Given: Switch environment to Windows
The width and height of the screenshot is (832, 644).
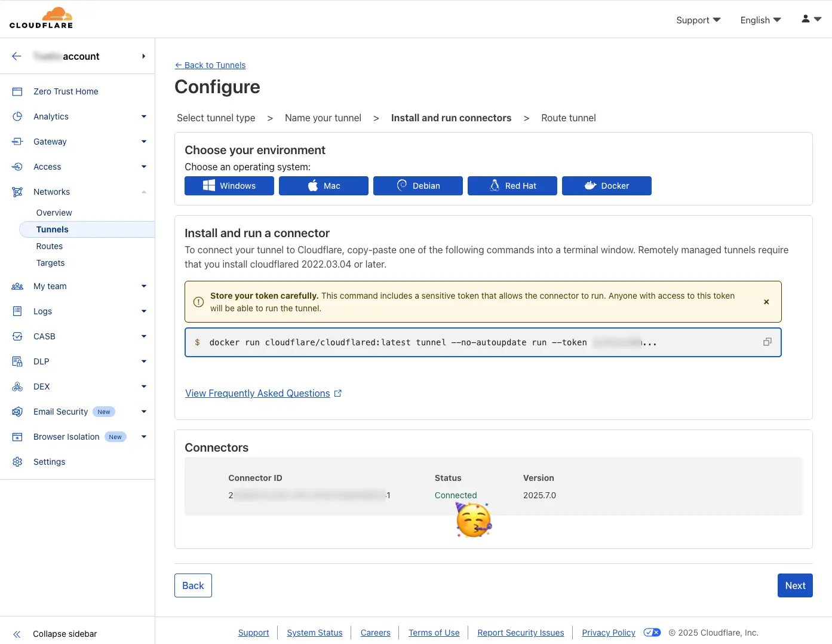Looking at the screenshot, I should (229, 186).
